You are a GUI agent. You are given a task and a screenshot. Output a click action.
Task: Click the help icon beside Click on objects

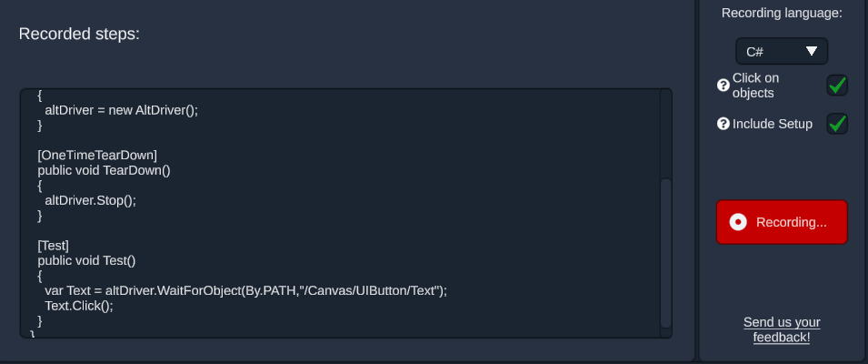[x=723, y=86]
